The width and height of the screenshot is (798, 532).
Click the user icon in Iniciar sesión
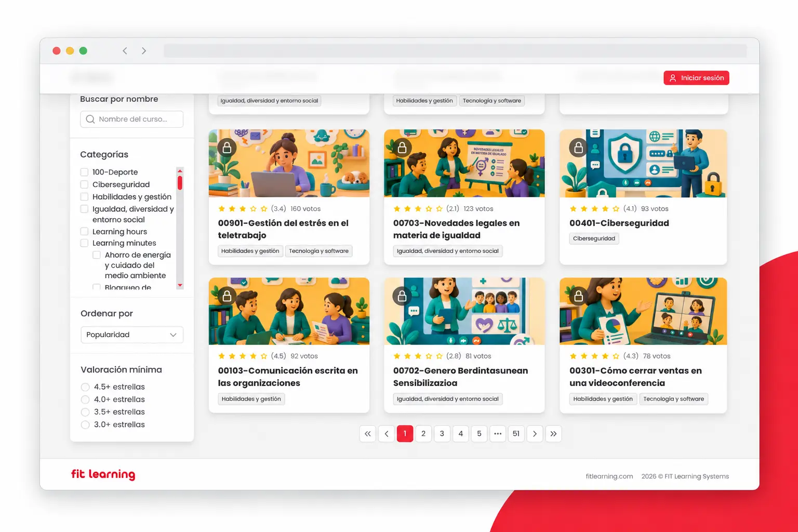tap(673, 78)
